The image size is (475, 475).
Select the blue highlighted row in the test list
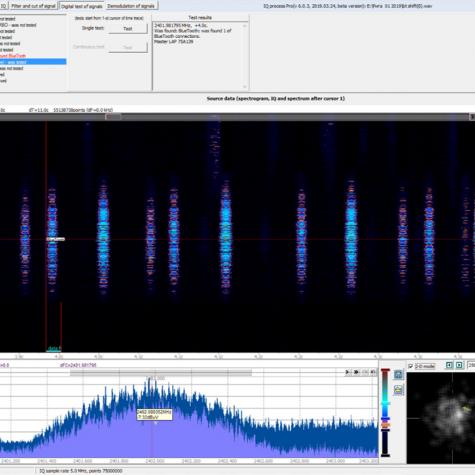33,62
